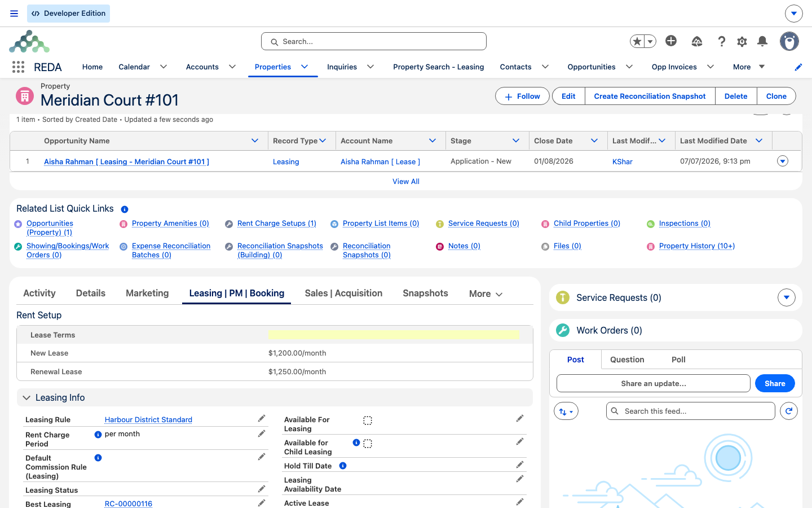
Task: Open the Accounts tab dropdown chevron
Action: pyautogui.click(x=232, y=67)
